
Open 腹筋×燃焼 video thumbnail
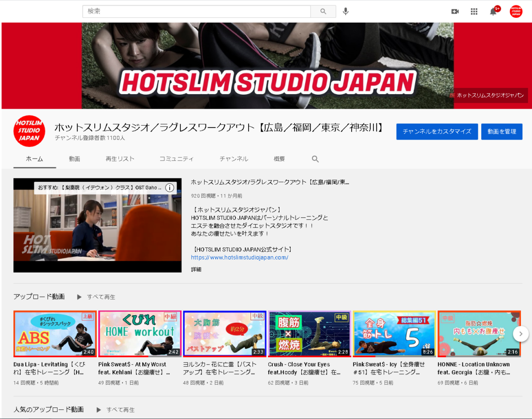(310, 333)
